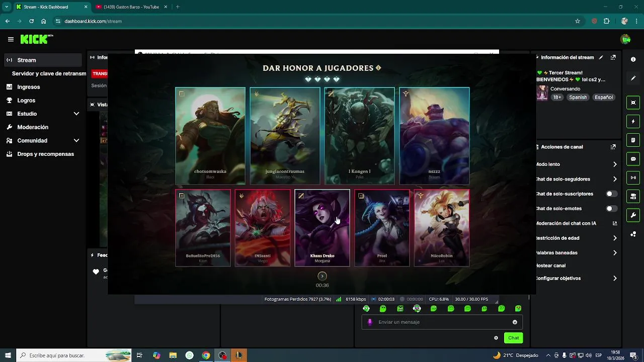Click the green Chat send button
This screenshot has height=362, width=644.
[513, 338]
